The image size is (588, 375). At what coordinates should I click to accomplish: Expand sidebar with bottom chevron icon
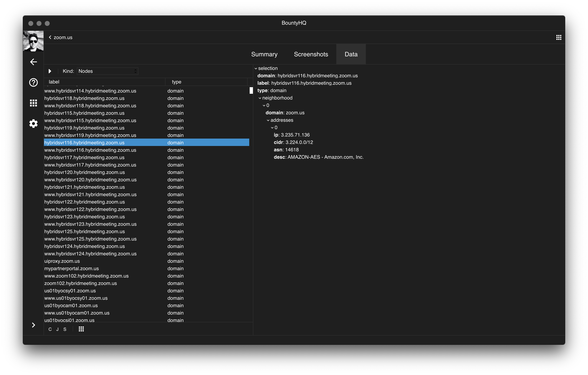click(x=33, y=325)
